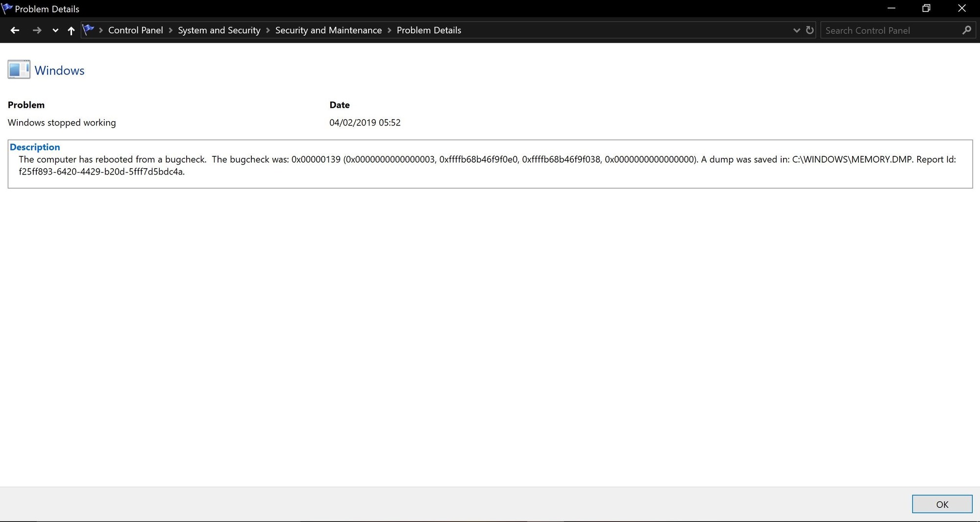Click the Windows heading text
980x522 pixels.
tap(59, 71)
